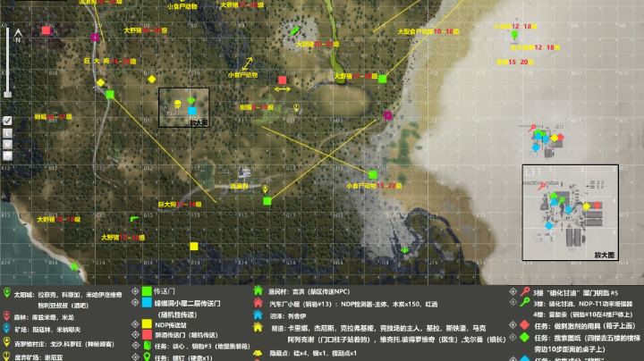
Task: Click the 大野猪20~23级 map label
Action: coord(317,44)
